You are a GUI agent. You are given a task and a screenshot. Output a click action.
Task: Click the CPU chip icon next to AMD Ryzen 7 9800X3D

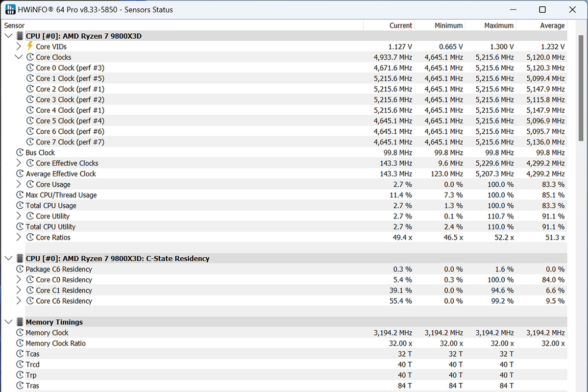point(20,36)
